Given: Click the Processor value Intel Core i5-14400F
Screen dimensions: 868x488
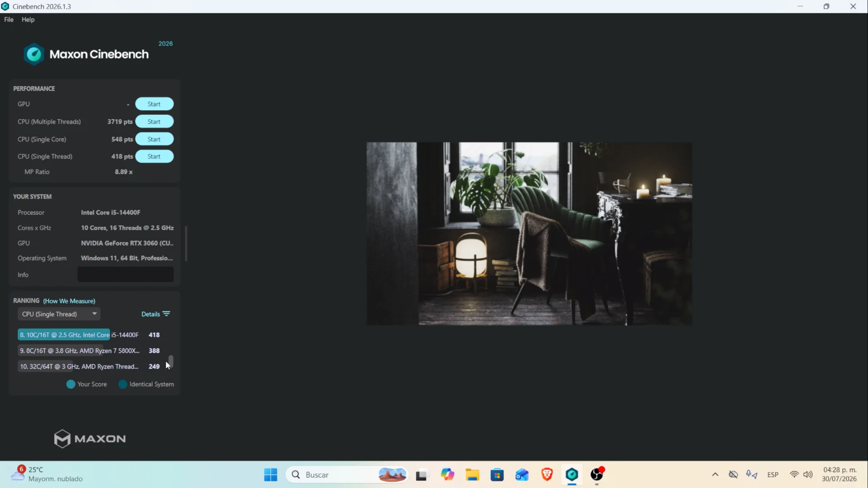Looking at the screenshot, I should (111, 212).
